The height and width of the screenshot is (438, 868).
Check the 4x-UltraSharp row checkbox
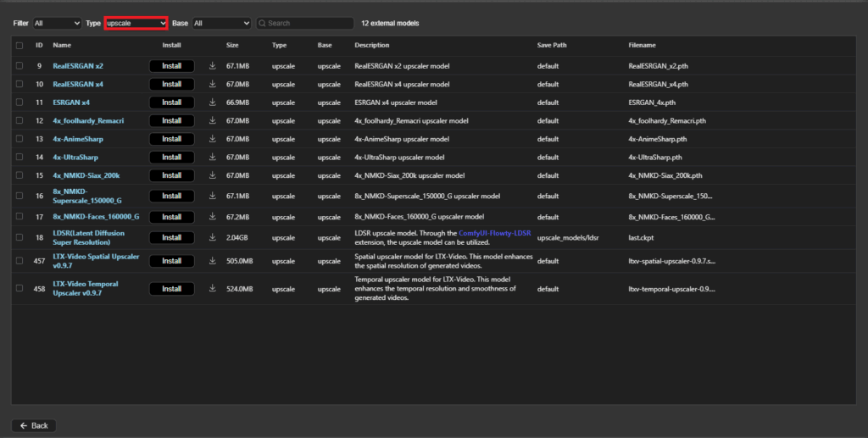point(19,157)
